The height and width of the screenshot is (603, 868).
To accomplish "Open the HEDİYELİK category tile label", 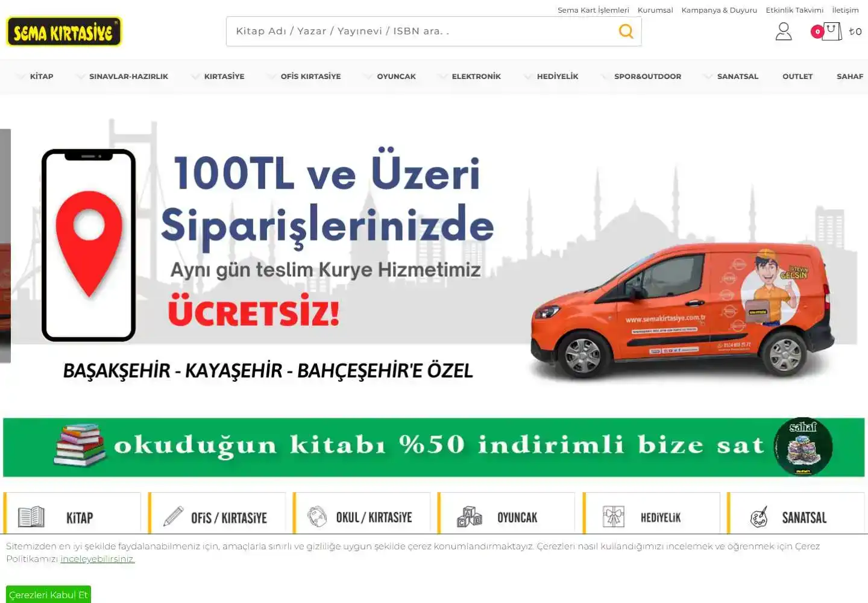I will pyautogui.click(x=661, y=517).
